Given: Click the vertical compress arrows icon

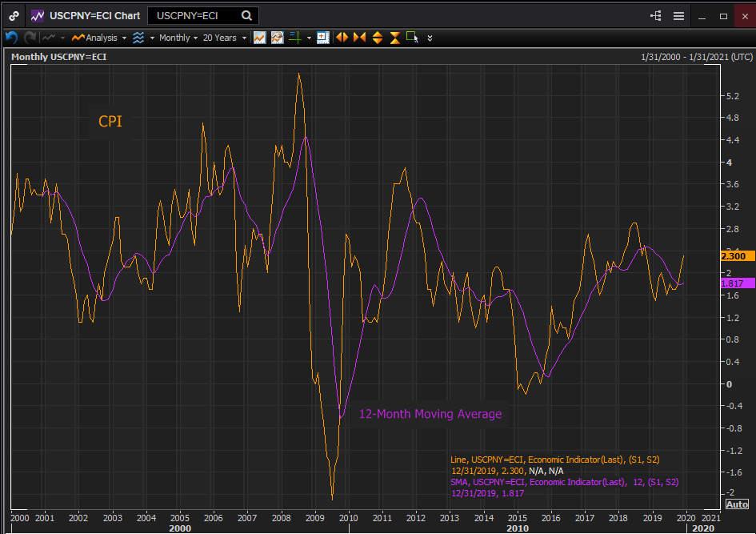Looking at the screenshot, I should pyautogui.click(x=394, y=38).
